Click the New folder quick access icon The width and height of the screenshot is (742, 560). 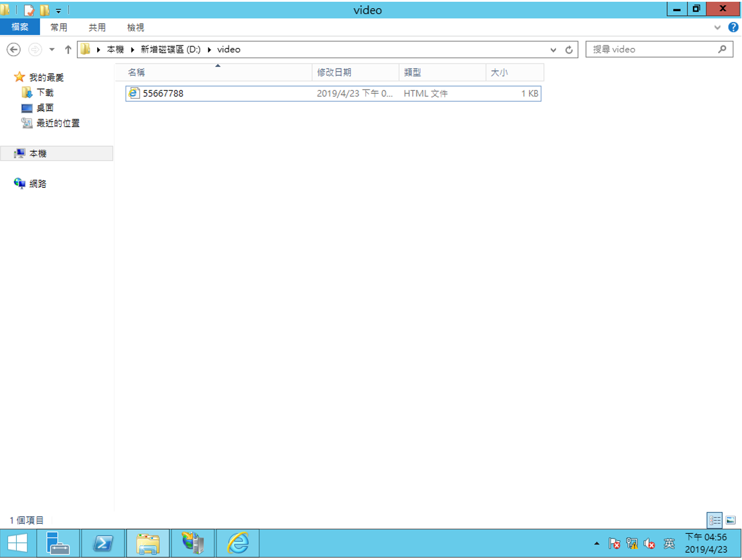tap(45, 10)
